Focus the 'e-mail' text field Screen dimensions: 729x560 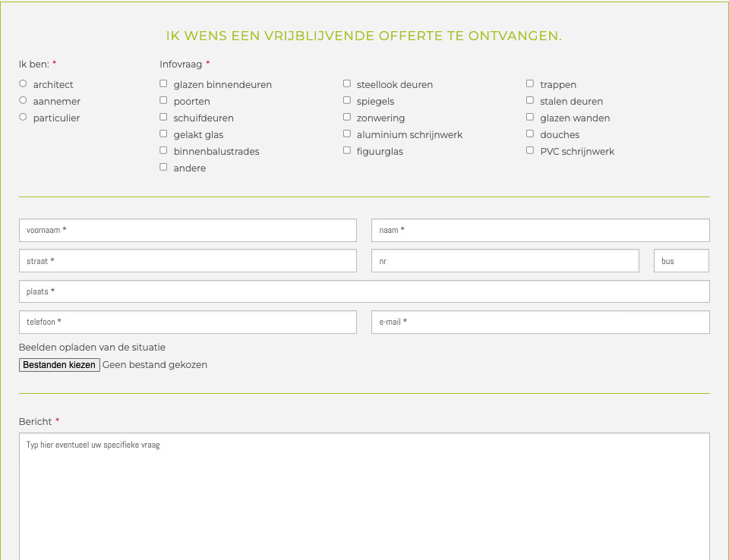tap(539, 322)
